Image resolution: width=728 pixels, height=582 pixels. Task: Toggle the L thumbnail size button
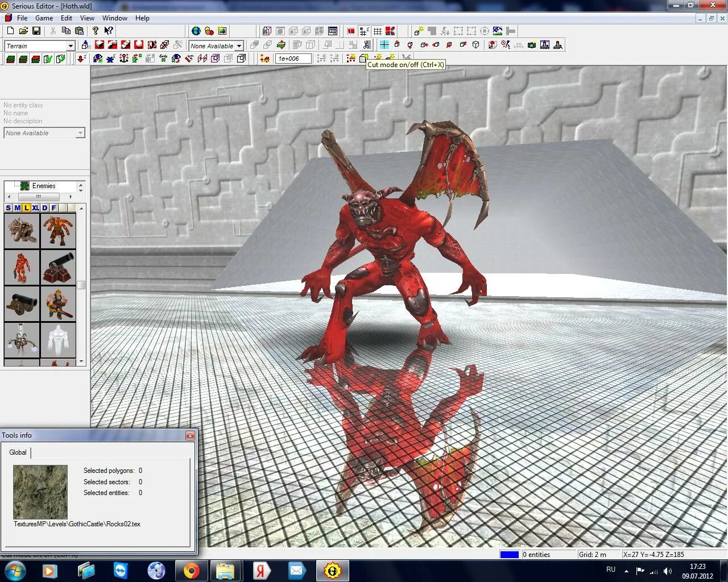(x=26, y=208)
